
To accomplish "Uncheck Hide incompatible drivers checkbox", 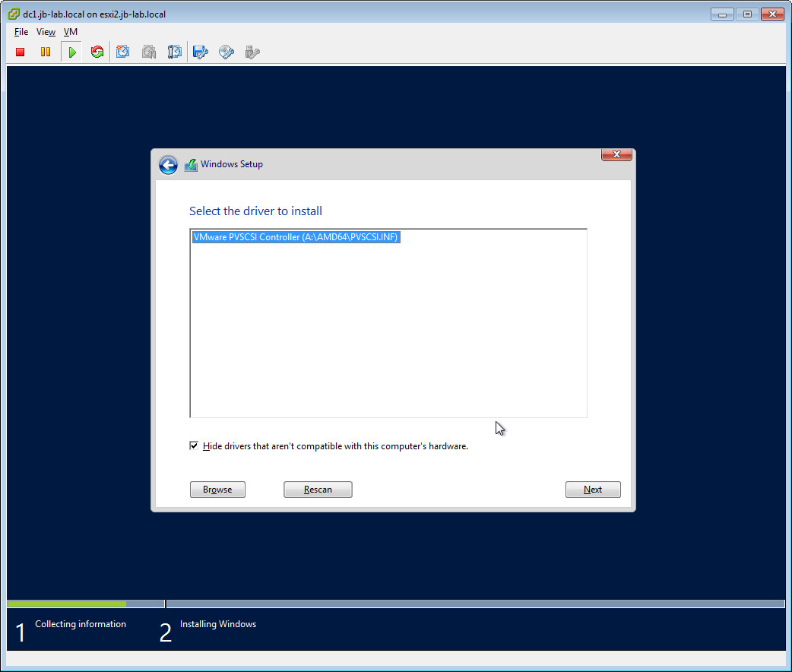I will click(x=194, y=446).
